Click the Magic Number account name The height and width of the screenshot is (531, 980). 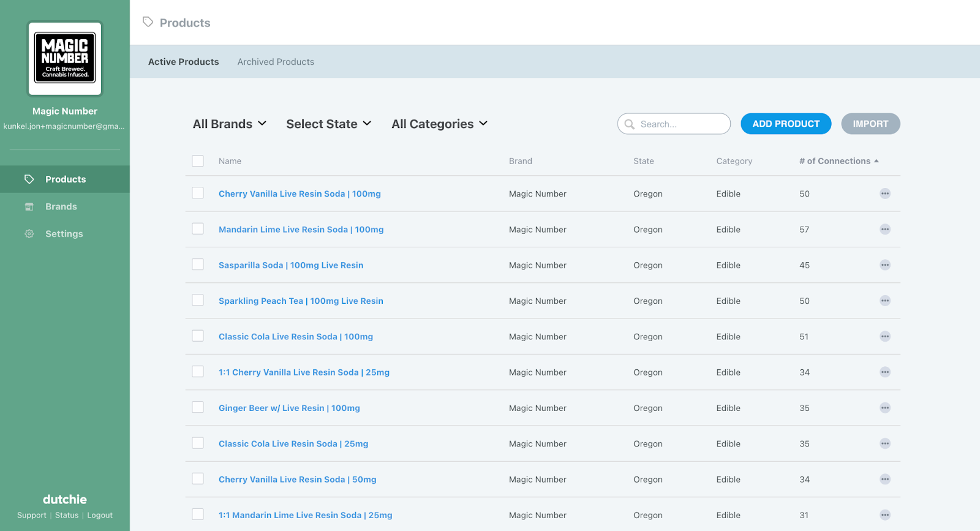65,111
